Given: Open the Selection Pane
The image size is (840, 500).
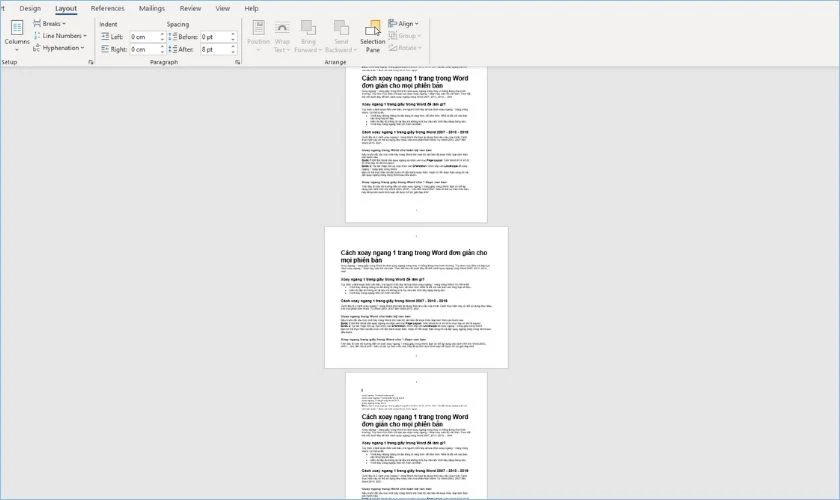Looking at the screenshot, I should [372, 36].
